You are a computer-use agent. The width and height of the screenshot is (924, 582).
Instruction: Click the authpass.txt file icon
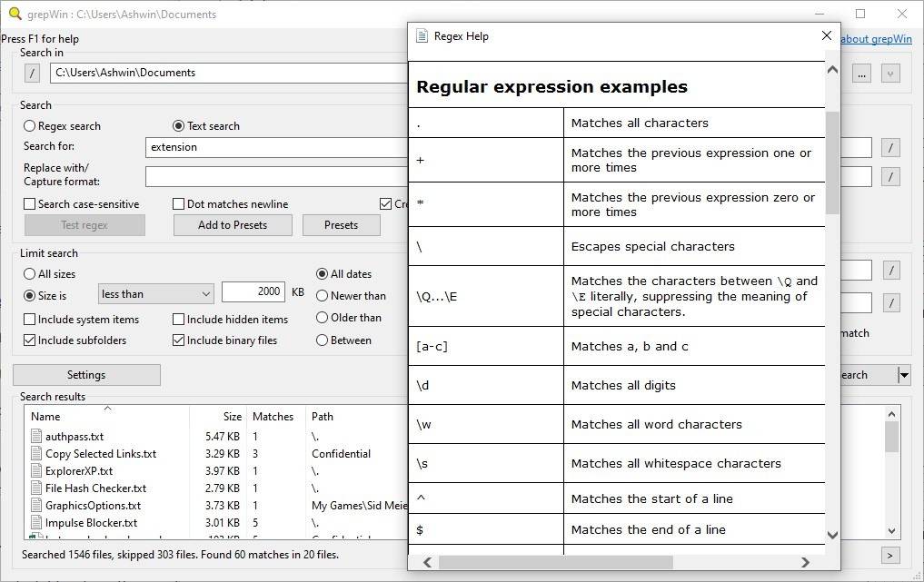(x=36, y=437)
